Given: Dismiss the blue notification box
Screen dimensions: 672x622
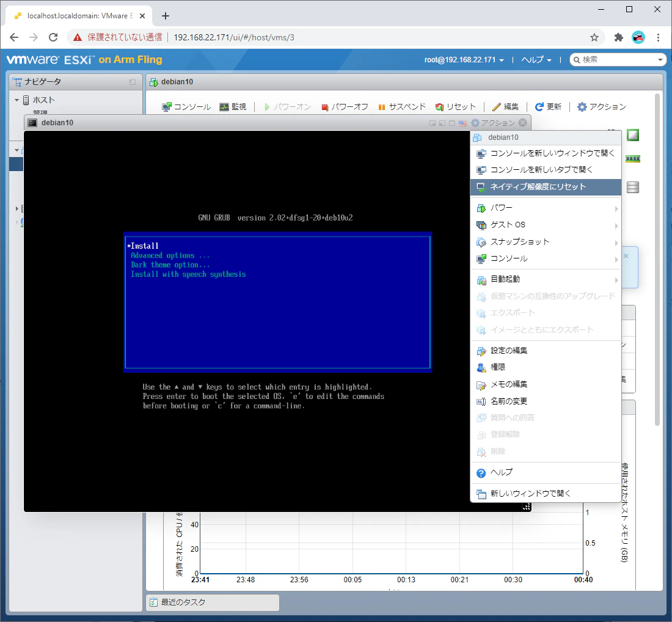Looking at the screenshot, I should tap(626, 256).
